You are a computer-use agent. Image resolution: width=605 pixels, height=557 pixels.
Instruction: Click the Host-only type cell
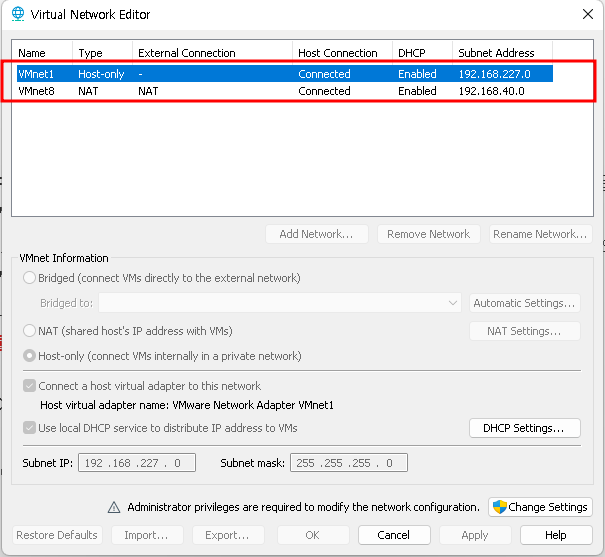pyautogui.click(x=101, y=74)
